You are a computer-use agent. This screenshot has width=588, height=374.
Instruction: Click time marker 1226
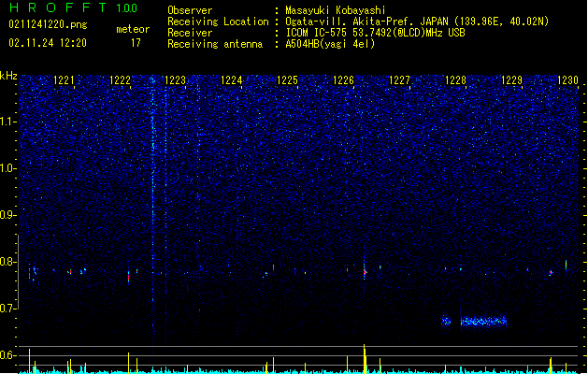343,80
